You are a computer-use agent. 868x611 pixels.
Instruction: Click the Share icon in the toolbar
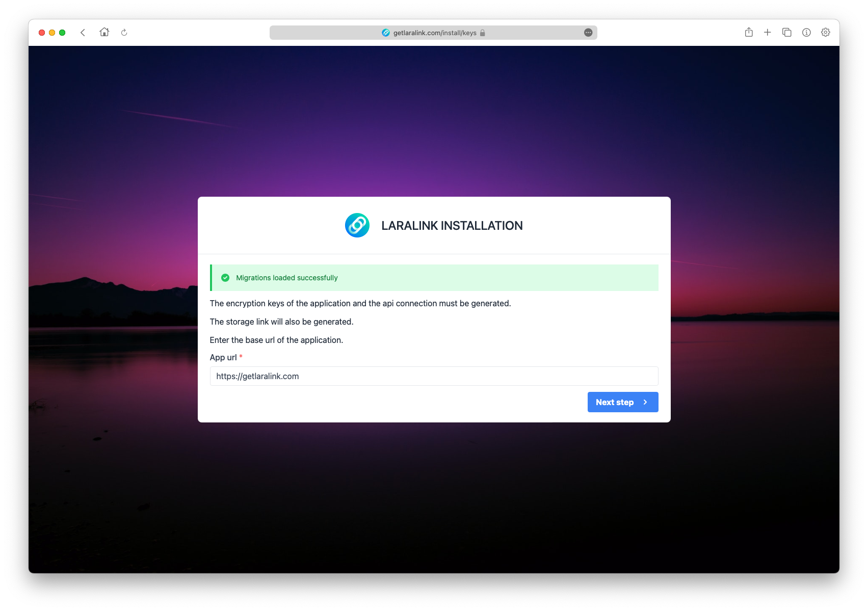(x=748, y=33)
